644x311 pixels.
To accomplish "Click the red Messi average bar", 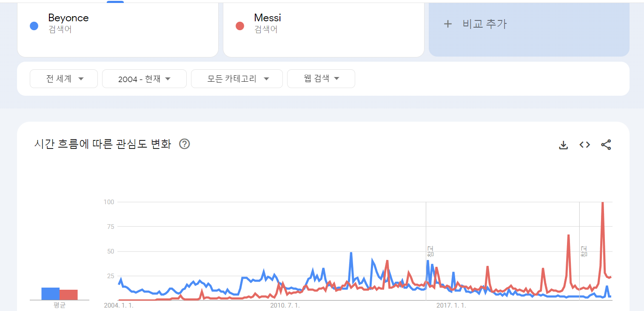I will coord(68,295).
